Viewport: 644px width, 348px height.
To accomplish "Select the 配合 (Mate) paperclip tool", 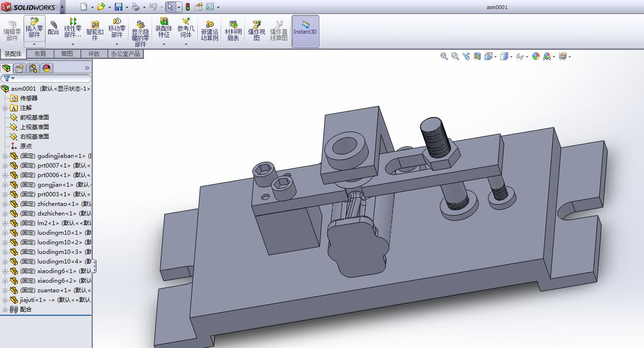I will coord(54,28).
